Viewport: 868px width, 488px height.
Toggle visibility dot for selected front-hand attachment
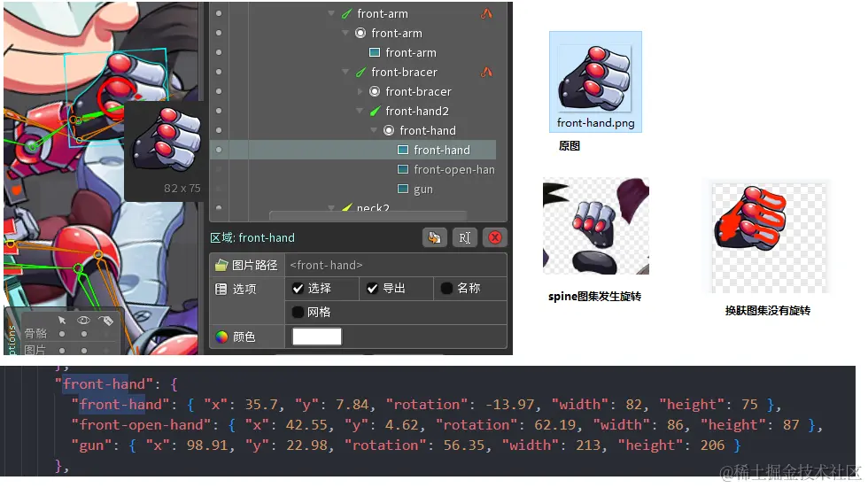219,150
